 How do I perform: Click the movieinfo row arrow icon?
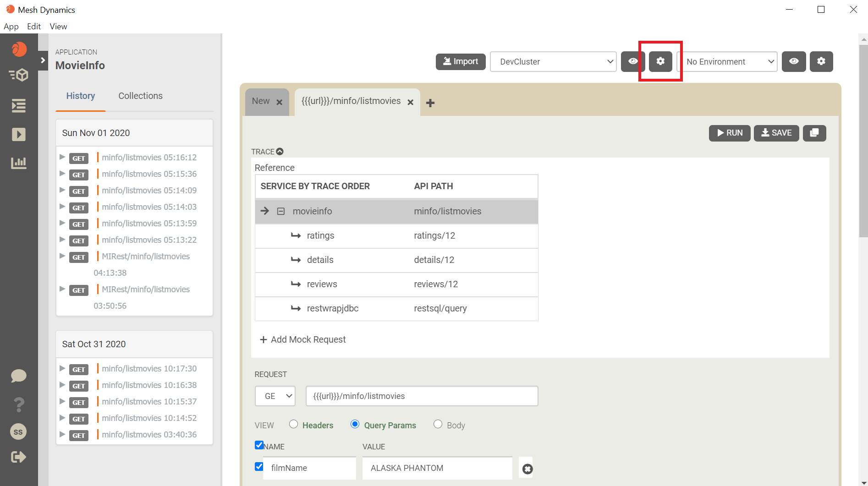(x=265, y=211)
